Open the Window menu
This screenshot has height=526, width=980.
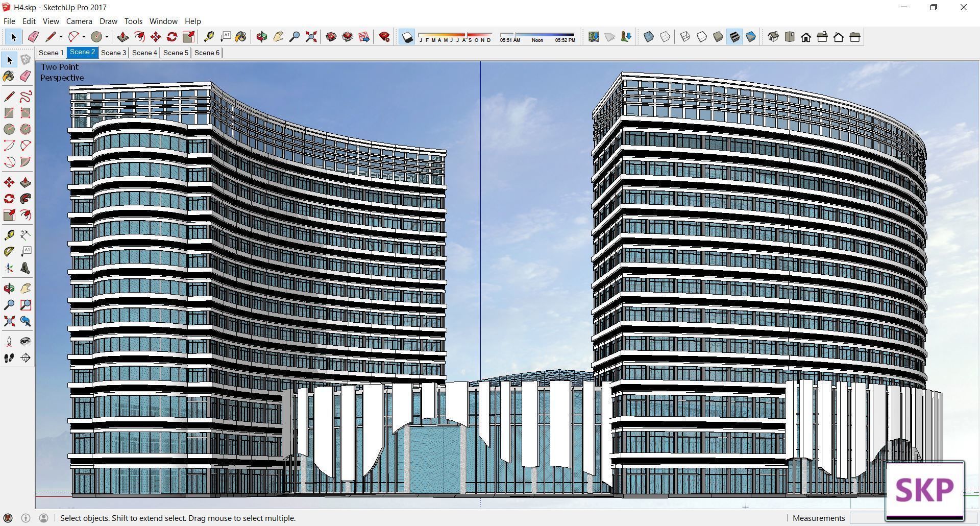pos(163,21)
